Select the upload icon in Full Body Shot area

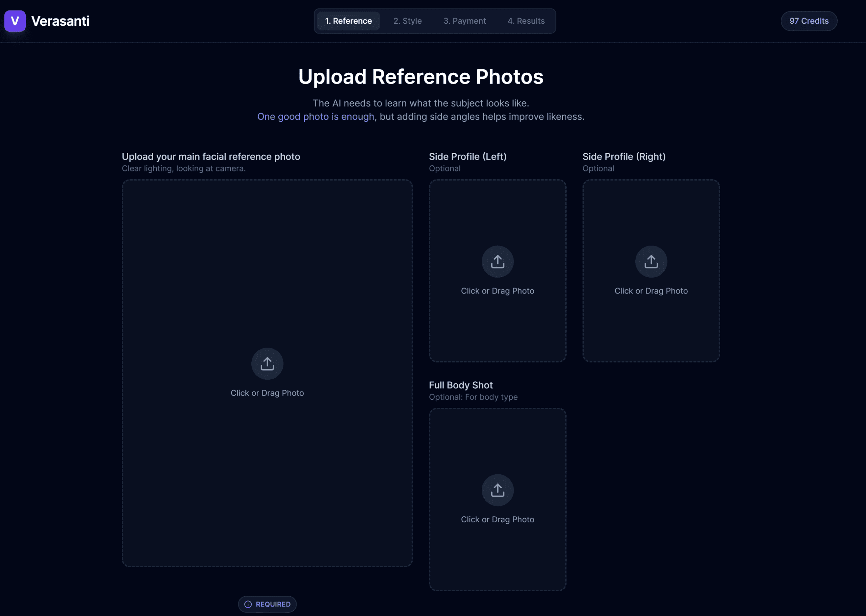(498, 490)
